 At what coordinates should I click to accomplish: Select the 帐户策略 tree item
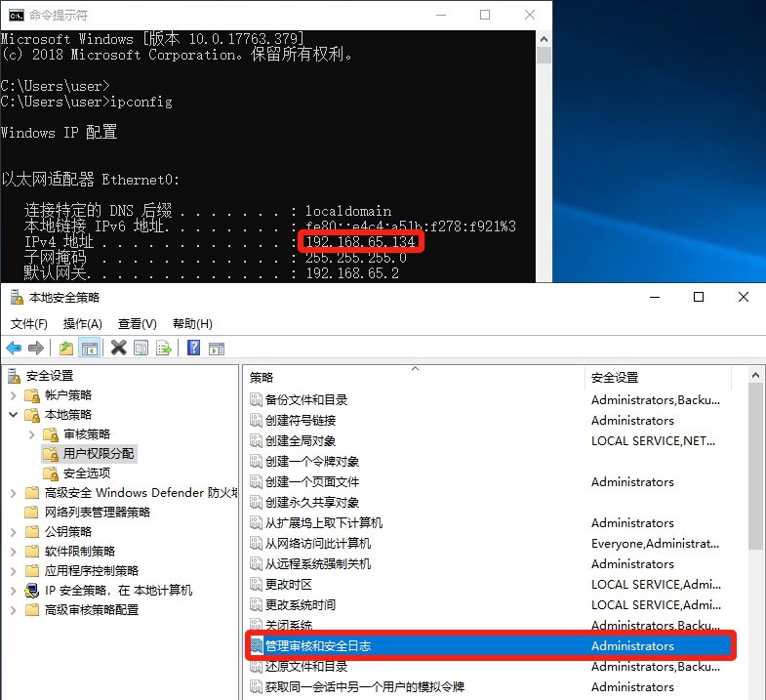68,395
